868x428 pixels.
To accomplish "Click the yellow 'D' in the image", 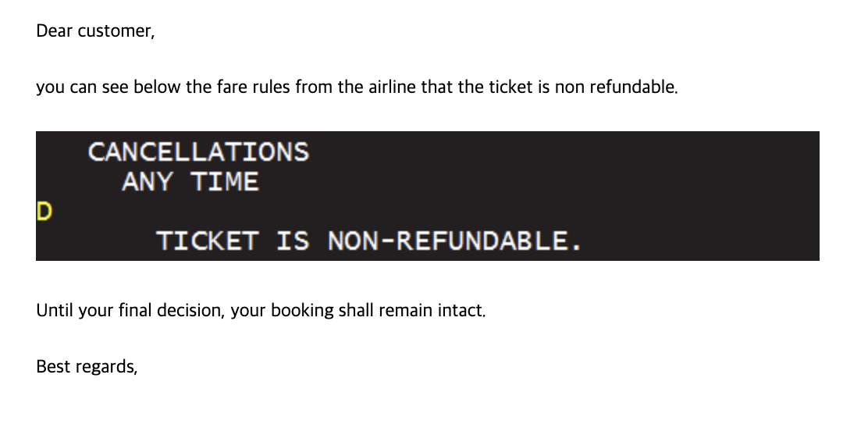I will (x=44, y=212).
